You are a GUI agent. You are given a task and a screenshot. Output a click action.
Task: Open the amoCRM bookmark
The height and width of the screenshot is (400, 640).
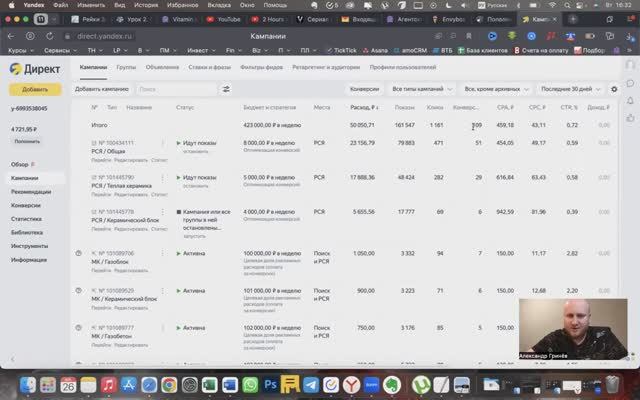[x=410, y=50]
